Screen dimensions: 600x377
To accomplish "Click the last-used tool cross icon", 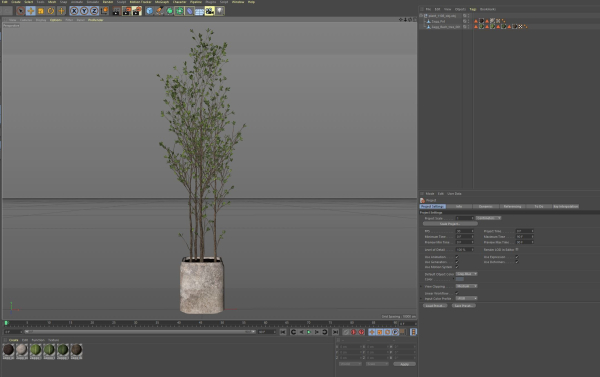I will [61, 11].
